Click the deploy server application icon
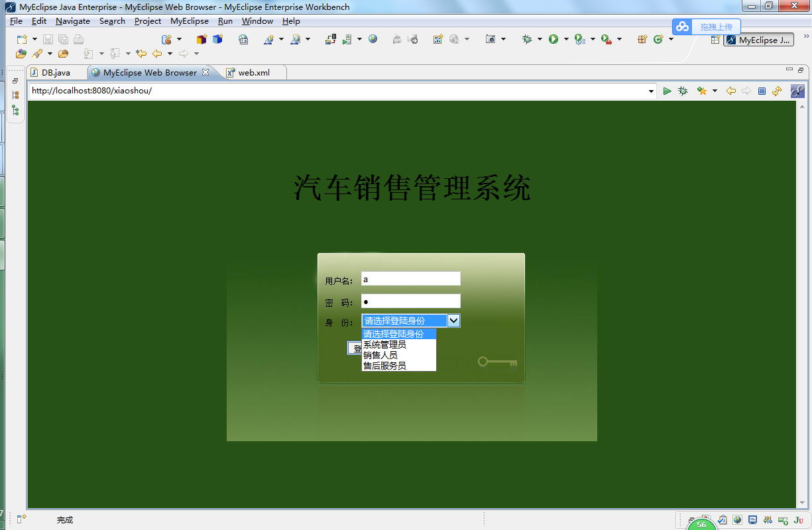This screenshot has height=530, width=812. 331,40
